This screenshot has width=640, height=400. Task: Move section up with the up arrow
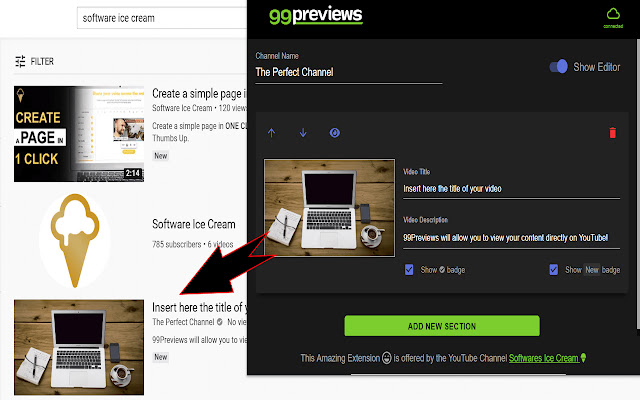click(271, 133)
